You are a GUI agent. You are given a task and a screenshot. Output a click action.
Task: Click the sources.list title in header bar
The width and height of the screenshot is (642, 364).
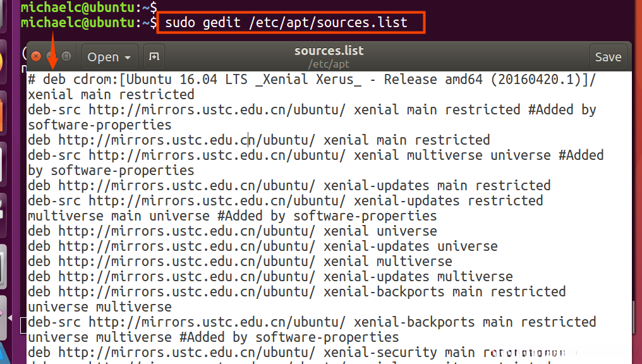(x=329, y=51)
